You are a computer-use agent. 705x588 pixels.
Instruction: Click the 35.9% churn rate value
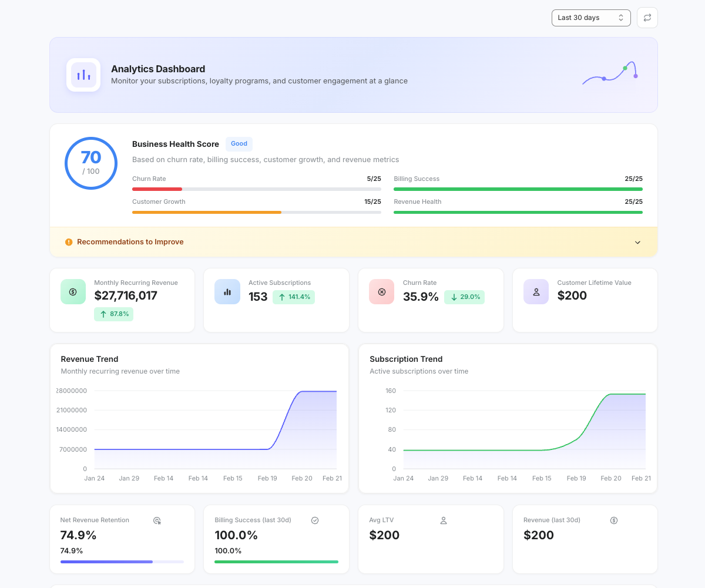click(x=421, y=297)
